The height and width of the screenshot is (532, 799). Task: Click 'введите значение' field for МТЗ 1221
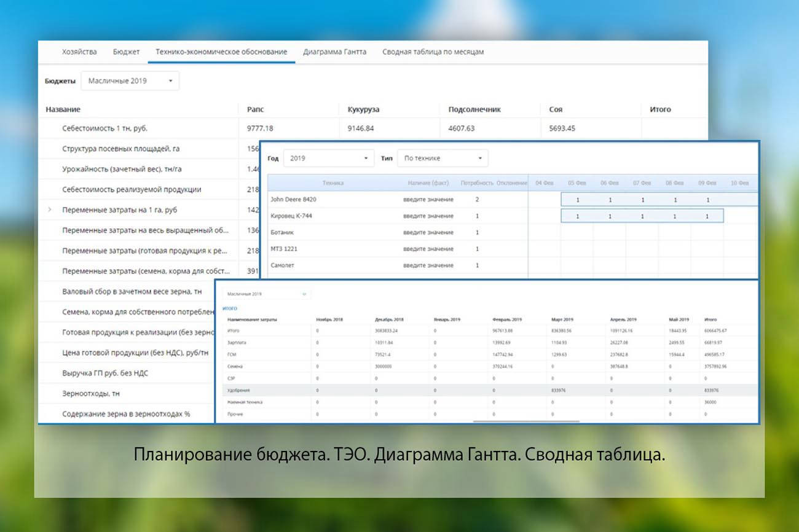pyautogui.click(x=428, y=249)
